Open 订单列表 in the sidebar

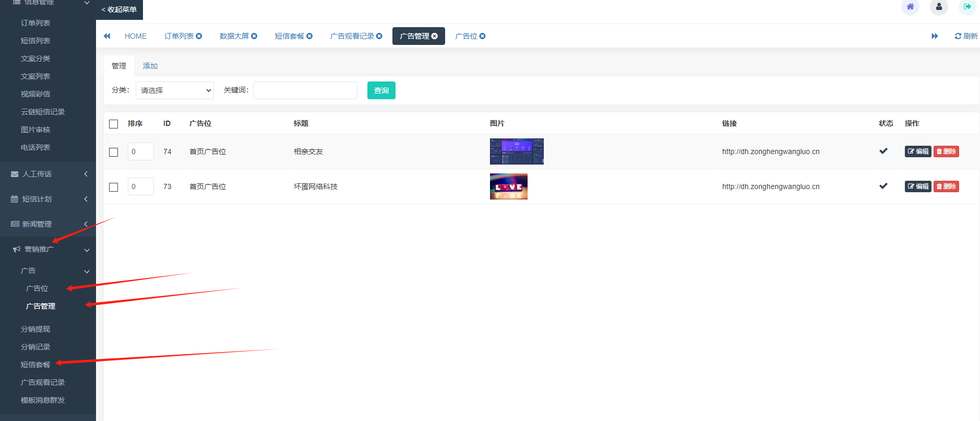coord(35,23)
